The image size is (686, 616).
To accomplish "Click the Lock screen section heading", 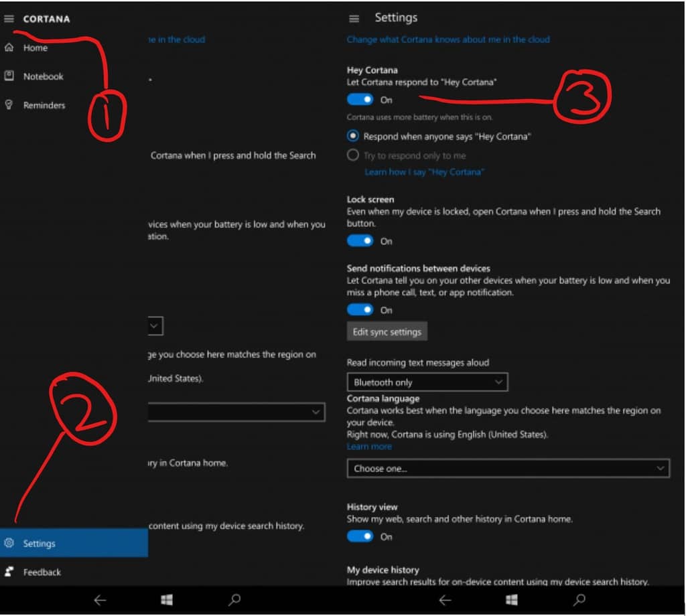I will [x=370, y=200].
